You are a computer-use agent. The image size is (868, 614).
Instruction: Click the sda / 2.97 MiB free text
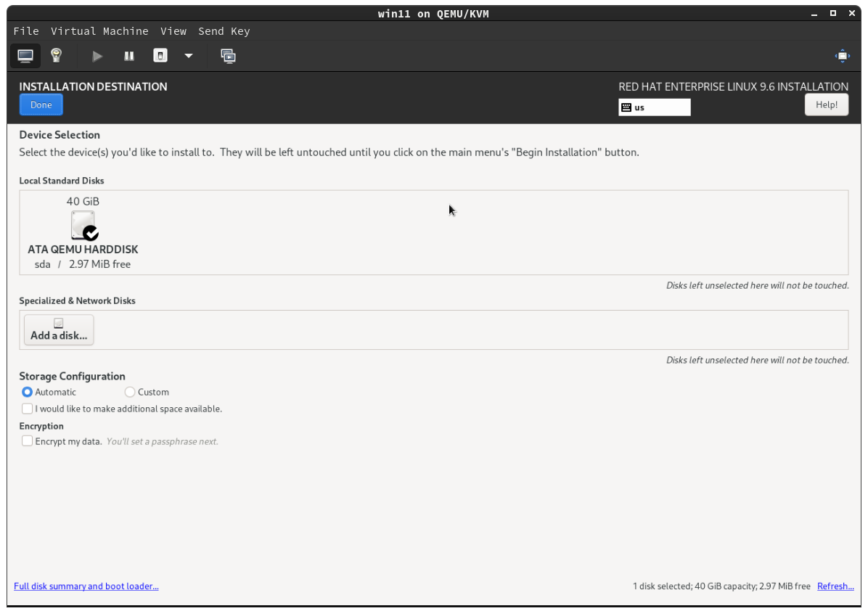pyautogui.click(x=83, y=264)
